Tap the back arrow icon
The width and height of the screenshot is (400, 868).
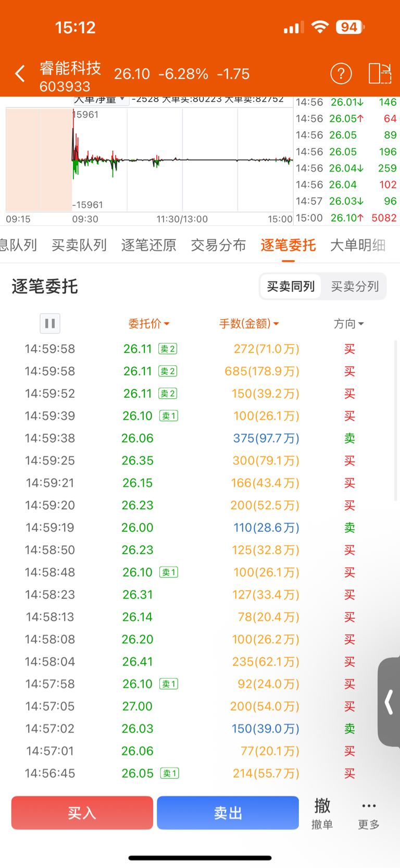20,74
